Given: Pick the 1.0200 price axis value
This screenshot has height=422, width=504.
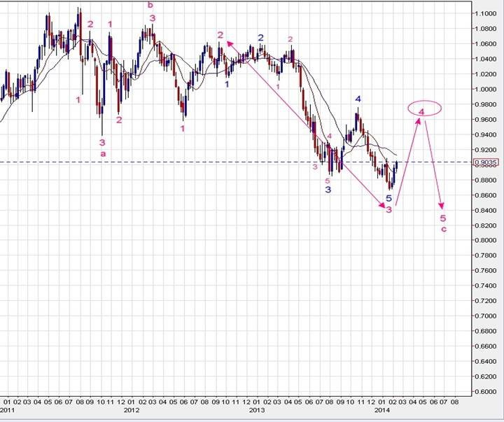Looking at the screenshot, I should click(486, 74).
